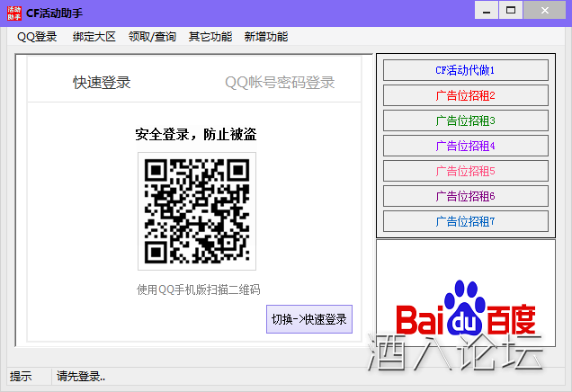Minimize the CF活动助手 window

click(x=485, y=10)
